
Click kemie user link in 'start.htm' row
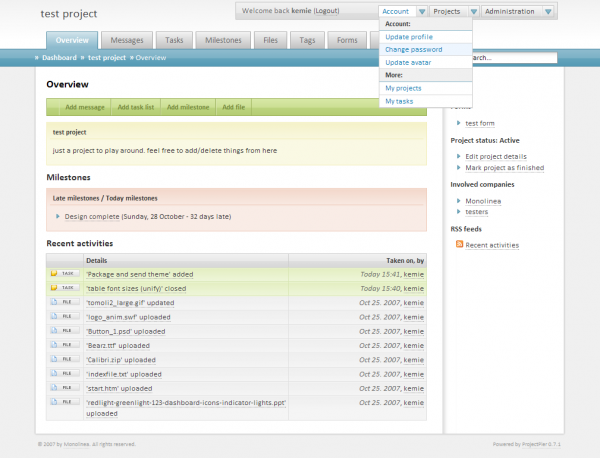414,388
